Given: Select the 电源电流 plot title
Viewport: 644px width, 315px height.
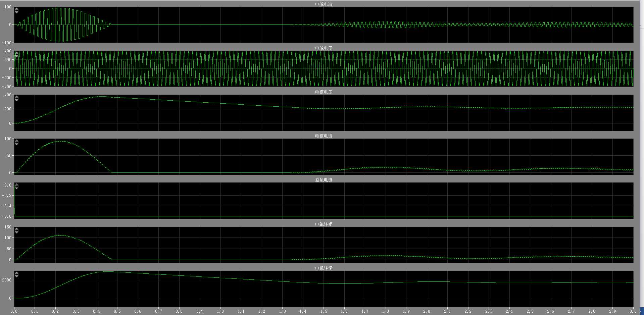Looking at the screenshot, I should (x=324, y=4).
